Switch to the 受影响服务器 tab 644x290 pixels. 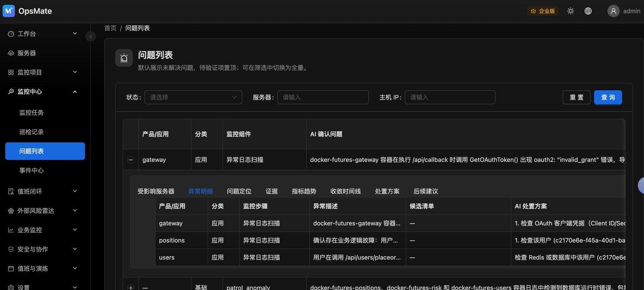click(156, 191)
